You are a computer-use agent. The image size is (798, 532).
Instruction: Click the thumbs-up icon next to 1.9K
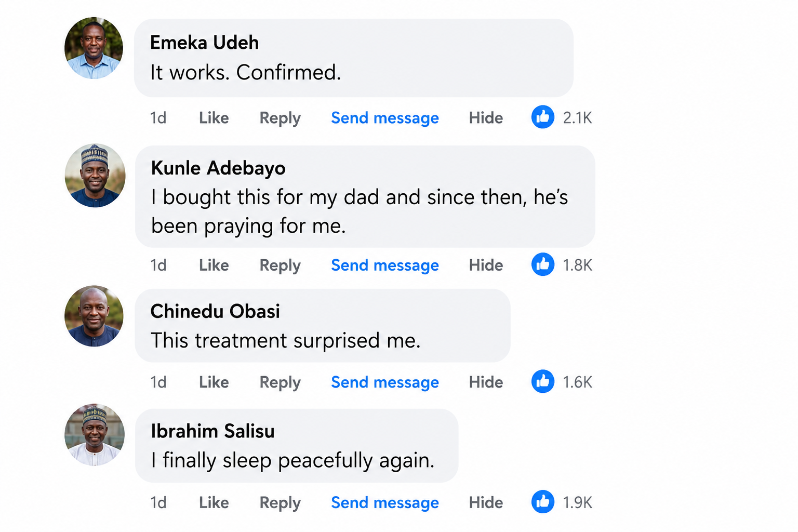(x=542, y=502)
